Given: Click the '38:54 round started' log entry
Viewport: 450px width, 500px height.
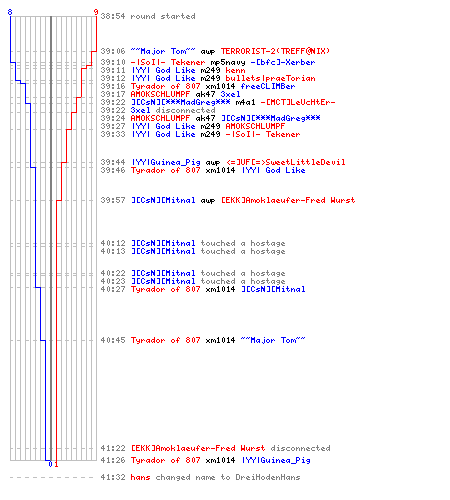Looking at the screenshot, I should pyautogui.click(x=148, y=16).
